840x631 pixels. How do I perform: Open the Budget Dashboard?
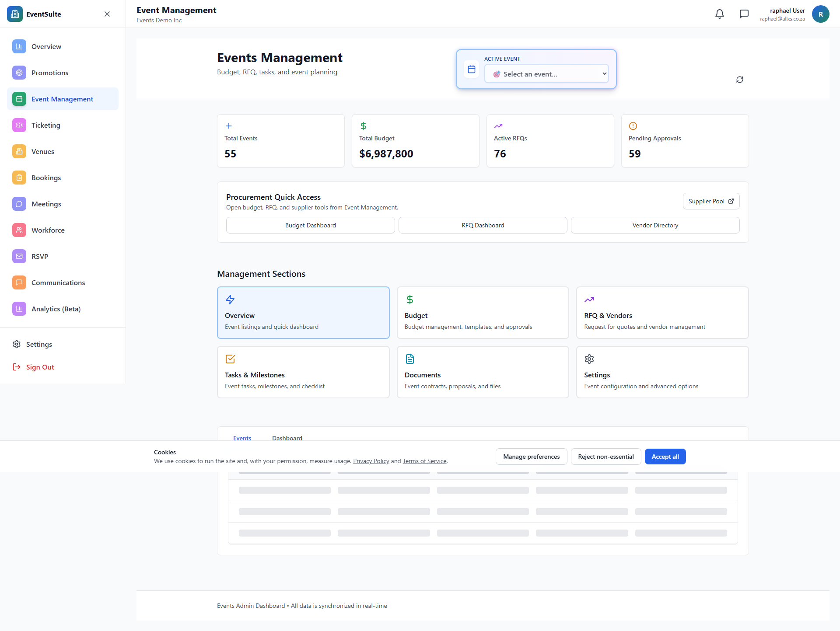pyautogui.click(x=310, y=225)
